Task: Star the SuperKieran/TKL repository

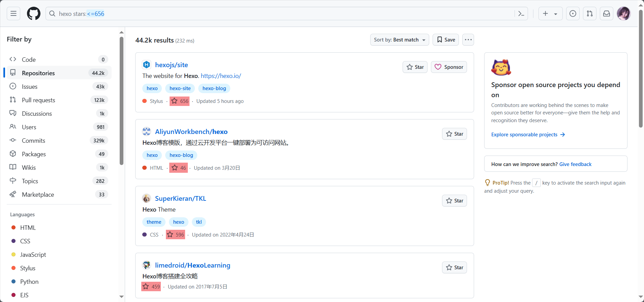Action: [454, 201]
